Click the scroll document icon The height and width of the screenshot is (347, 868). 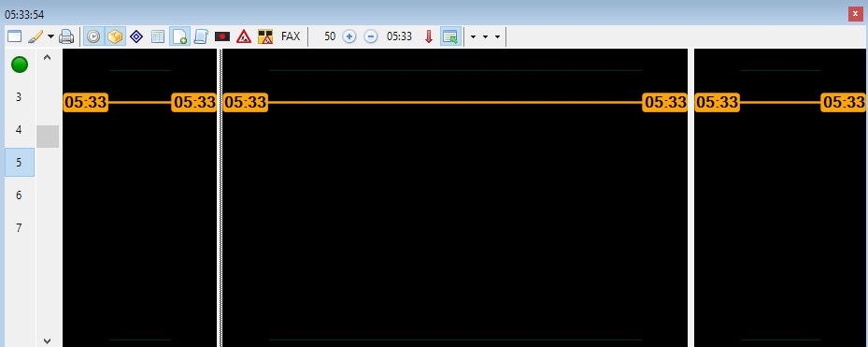point(201,36)
